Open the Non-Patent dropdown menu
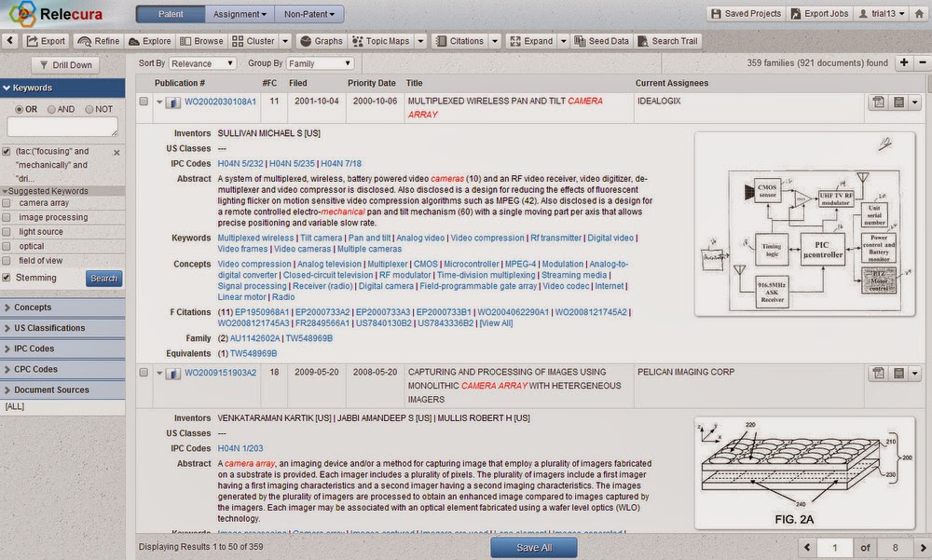932x560 pixels. point(309,14)
